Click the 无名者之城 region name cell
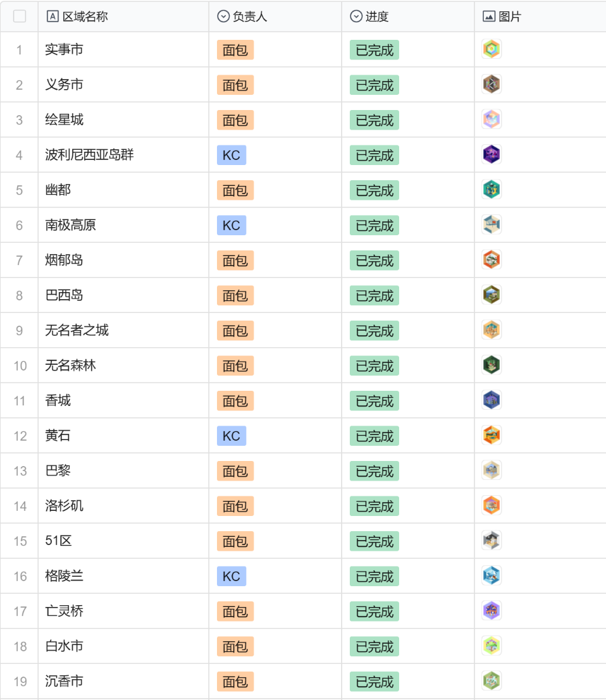 pos(77,330)
